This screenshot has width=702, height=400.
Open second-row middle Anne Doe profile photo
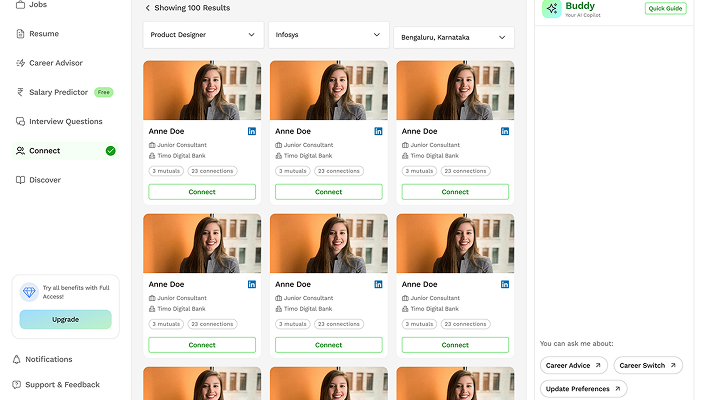tap(329, 244)
